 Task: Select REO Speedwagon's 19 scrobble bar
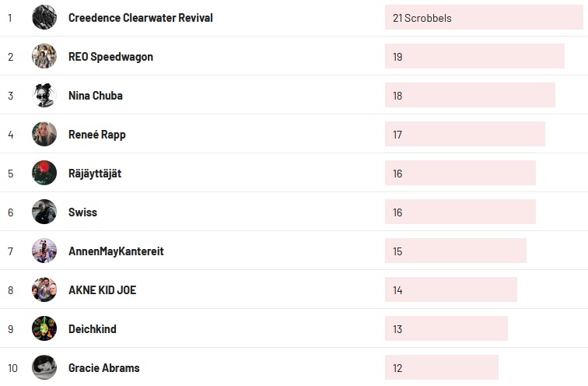coord(474,57)
